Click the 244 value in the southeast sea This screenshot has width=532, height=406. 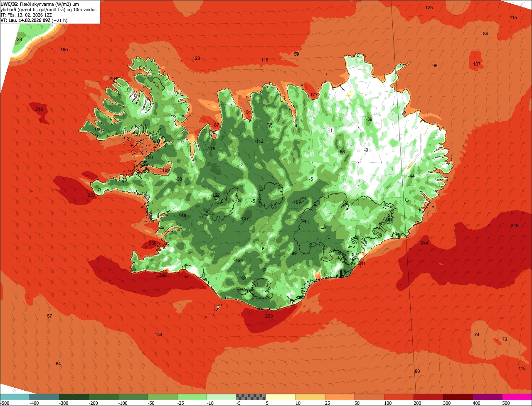[424, 243]
